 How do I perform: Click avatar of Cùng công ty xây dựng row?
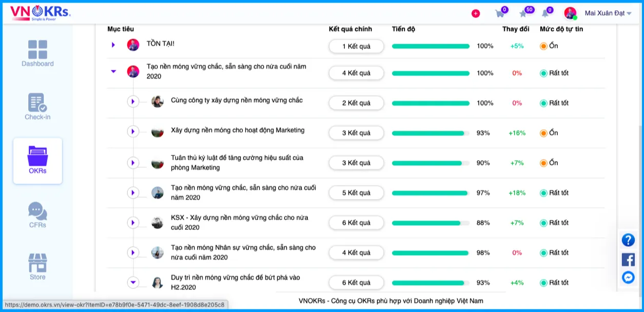(x=158, y=102)
